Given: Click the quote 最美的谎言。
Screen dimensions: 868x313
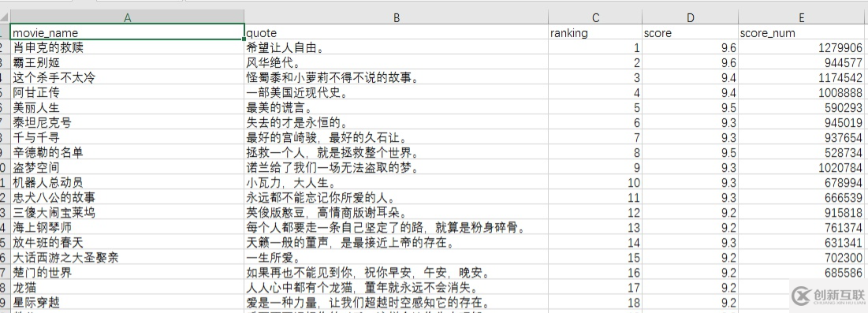Looking at the screenshot, I should (x=397, y=108).
